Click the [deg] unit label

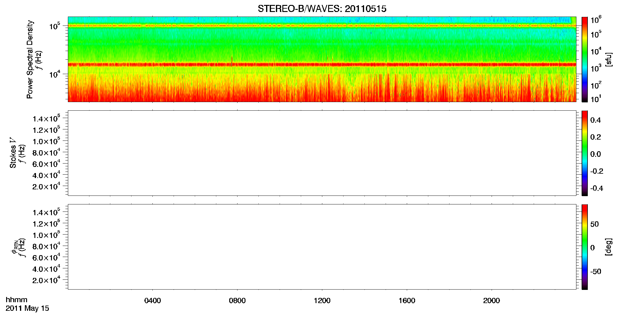coord(608,247)
